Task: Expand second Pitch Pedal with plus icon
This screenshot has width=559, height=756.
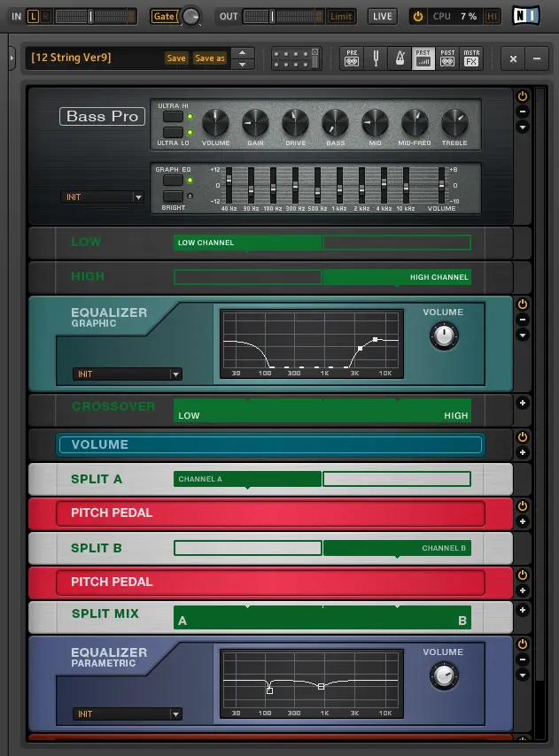Action: click(x=523, y=590)
